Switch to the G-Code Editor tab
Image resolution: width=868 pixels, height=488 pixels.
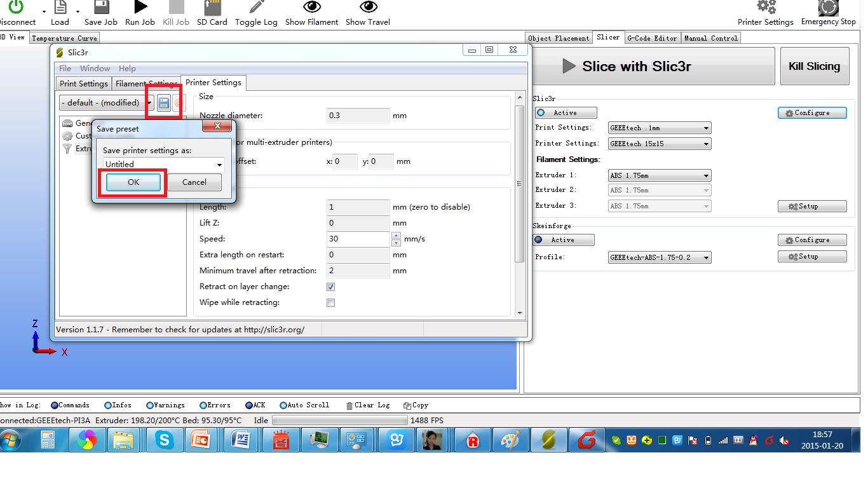click(652, 38)
